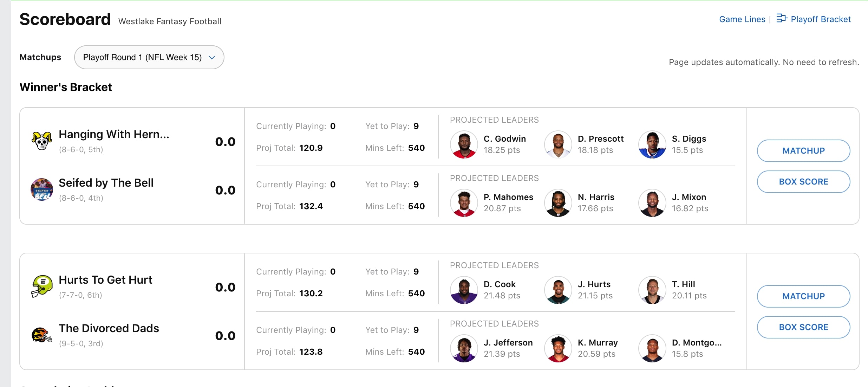Viewport: 868px width, 387px height.
Task: Open the Game Lines link
Action: click(742, 19)
